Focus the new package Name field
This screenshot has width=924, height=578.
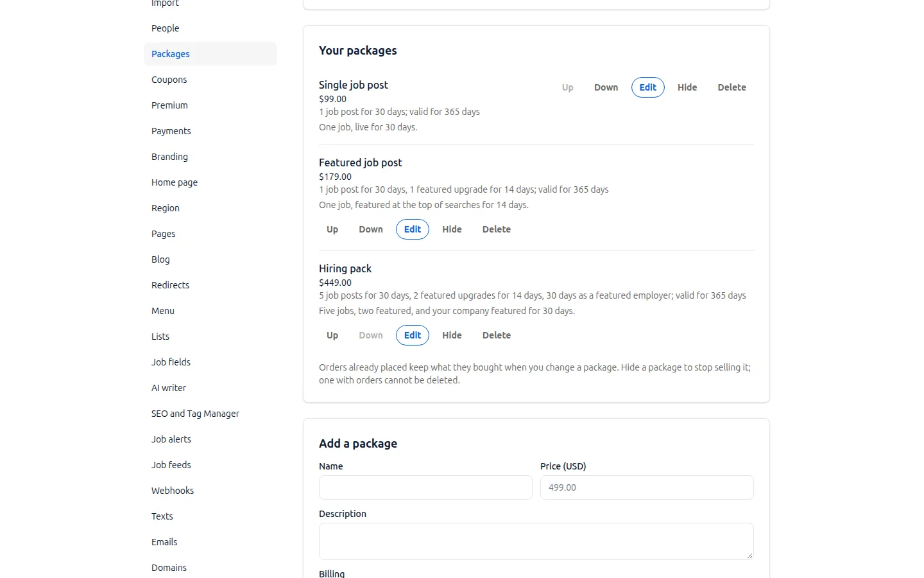425,487
